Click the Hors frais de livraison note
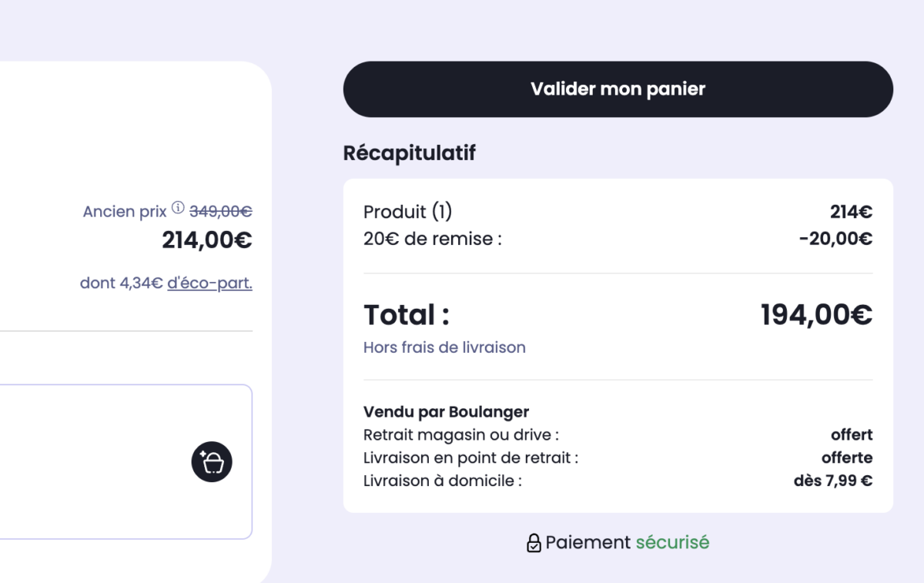924x583 pixels. coord(444,347)
